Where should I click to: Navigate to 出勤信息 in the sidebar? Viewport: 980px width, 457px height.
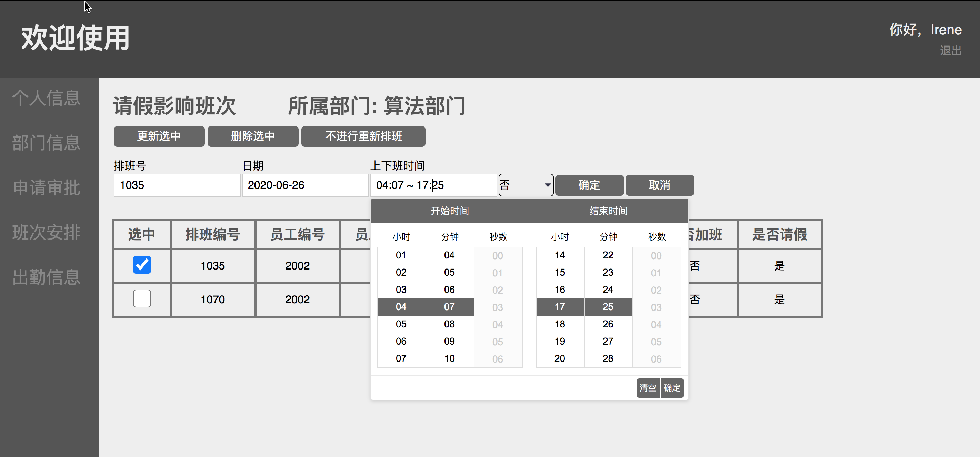pyautogui.click(x=46, y=277)
